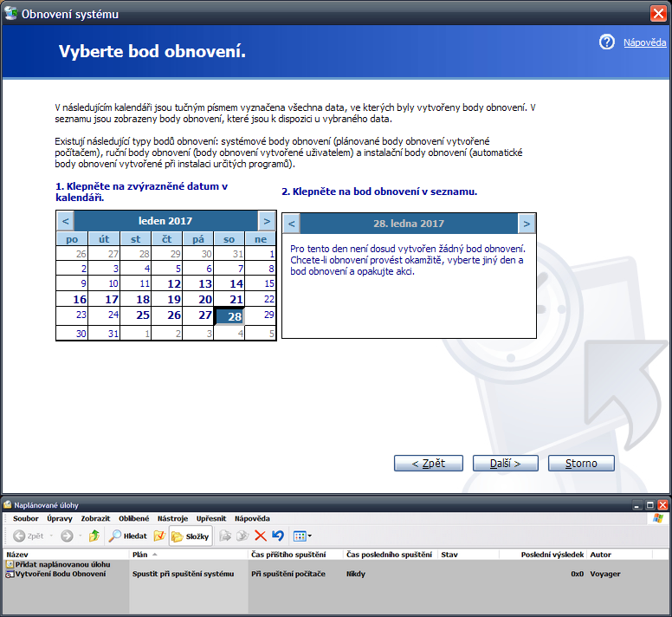Screen dimensions: 672x617
Task: Open the Views dropdown in toolbar
Action: [x=302, y=536]
